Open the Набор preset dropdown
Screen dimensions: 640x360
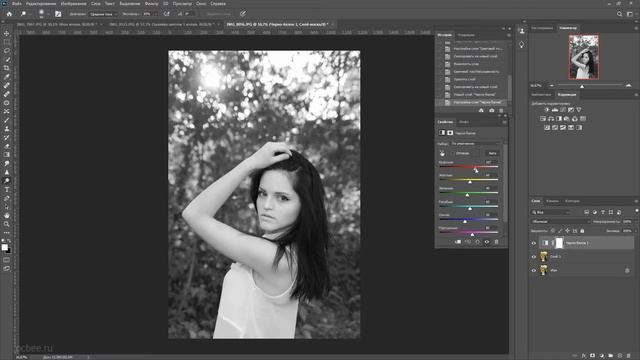coord(476,144)
